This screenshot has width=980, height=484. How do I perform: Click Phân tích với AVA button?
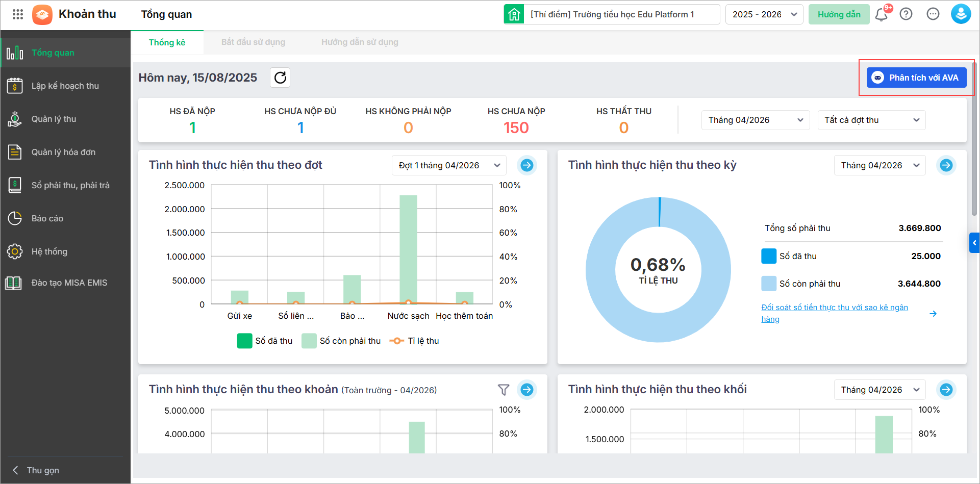pyautogui.click(x=916, y=78)
